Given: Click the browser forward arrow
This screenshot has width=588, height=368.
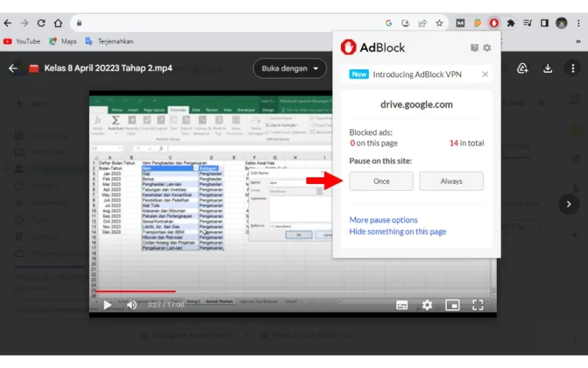Looking at the screenshot, I should pos(24,24).
